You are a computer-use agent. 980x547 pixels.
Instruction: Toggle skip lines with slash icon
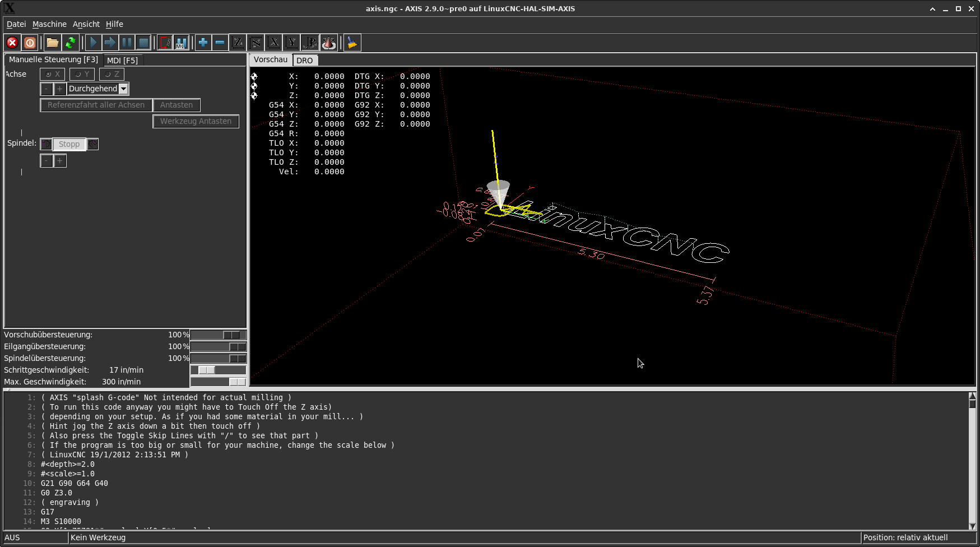[165, 43]
